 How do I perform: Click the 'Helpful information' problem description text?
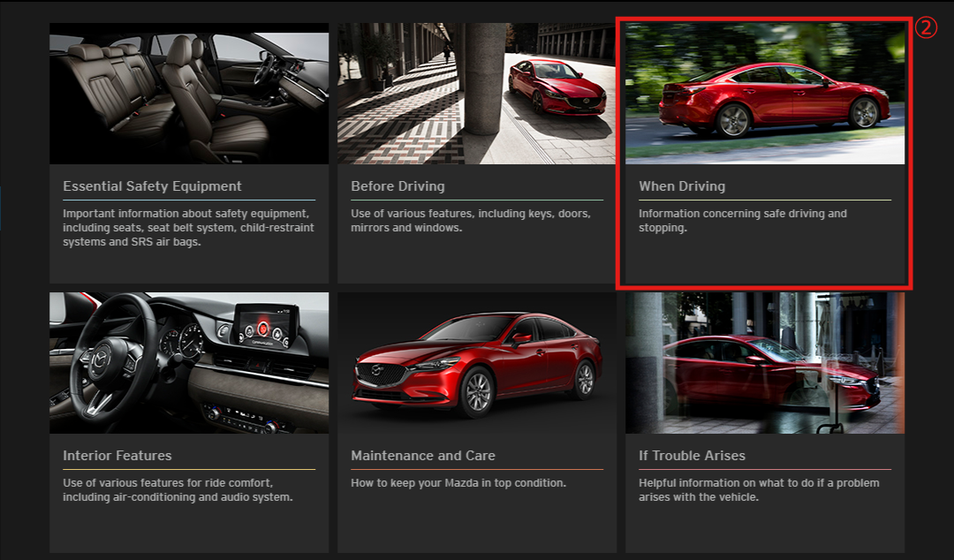click(759, 490)
